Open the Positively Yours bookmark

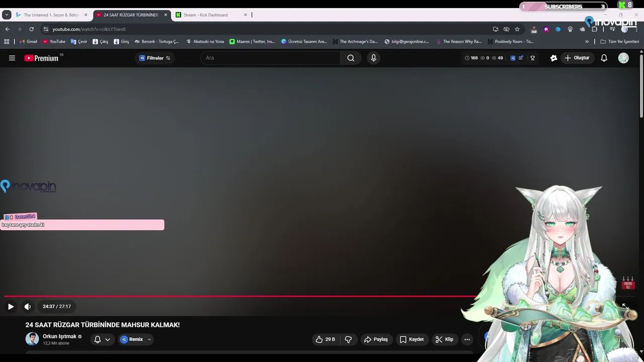coord(510,42)
